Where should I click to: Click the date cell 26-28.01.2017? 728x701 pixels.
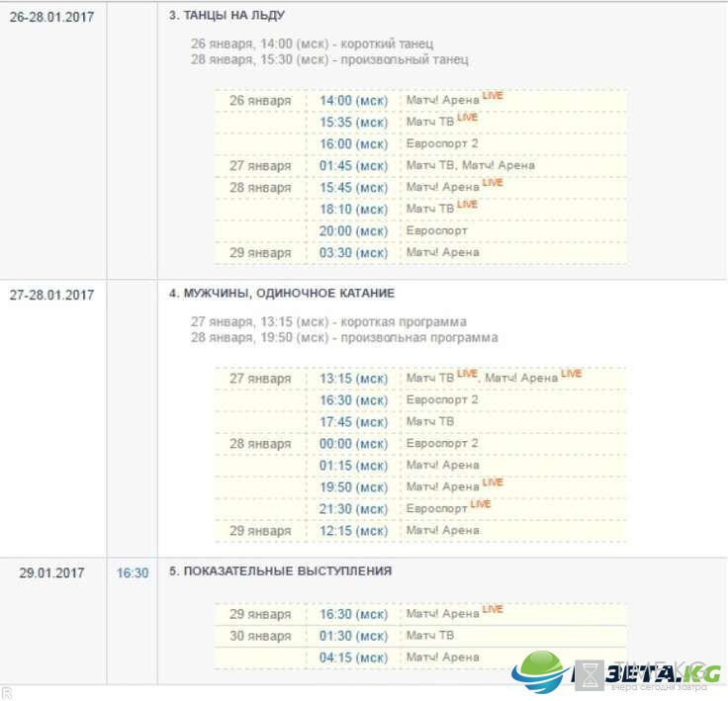point(52,17)
